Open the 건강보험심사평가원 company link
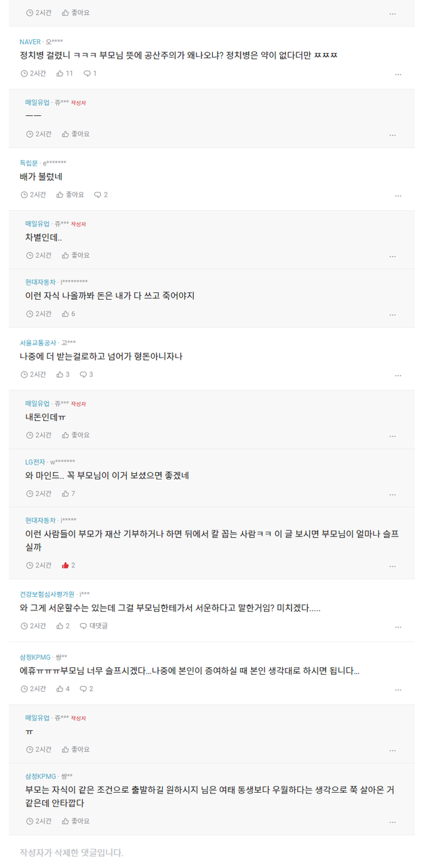The width and height of the screenshot is (434, 868). click(47, 595)
